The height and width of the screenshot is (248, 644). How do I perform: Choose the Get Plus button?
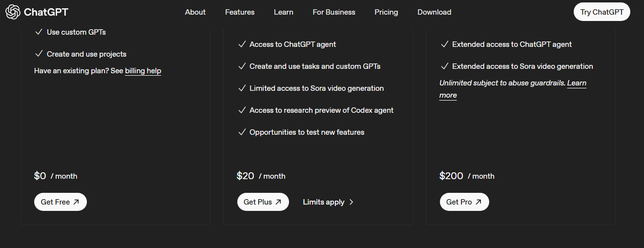coord(263,202)
